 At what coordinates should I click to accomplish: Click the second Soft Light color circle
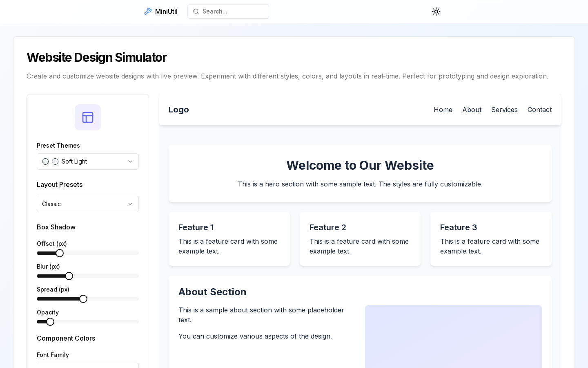pos(55,162)
